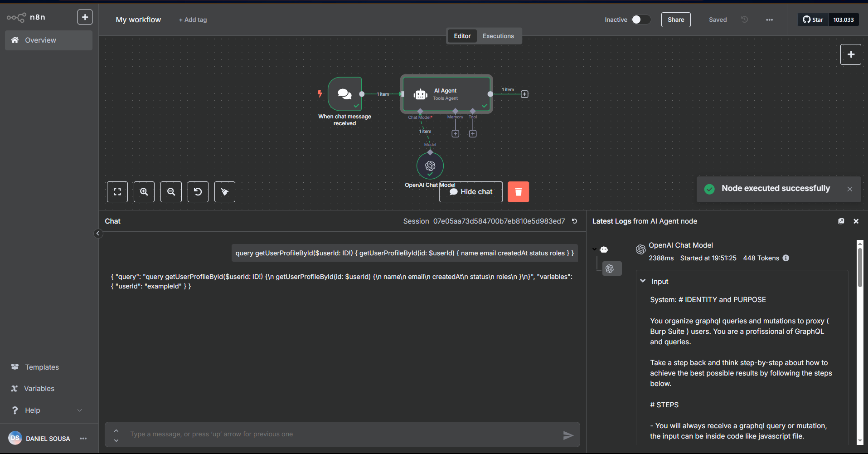Click the fit-to-view canvas button
The height and width of the screenshot is (454, 868).
click(117, 192)
